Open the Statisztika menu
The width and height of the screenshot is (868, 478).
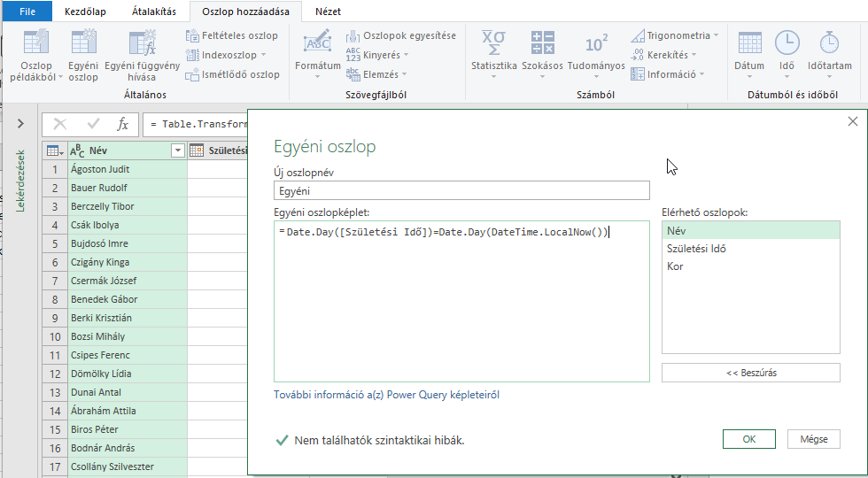pos(494,56)
